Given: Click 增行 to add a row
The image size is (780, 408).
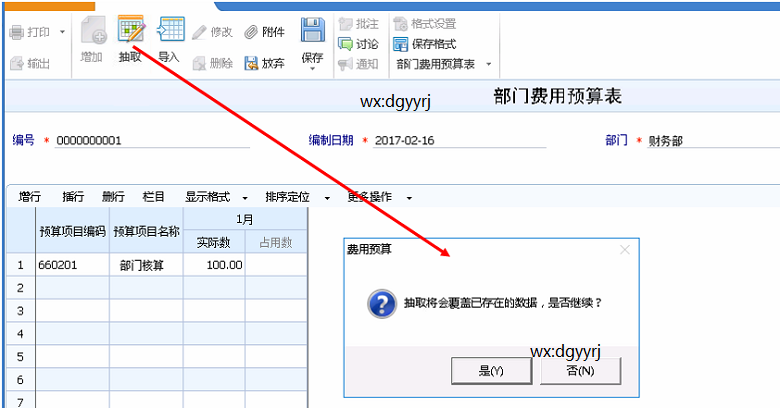Looking at the screenshot, I should click(x=29, y=197).
